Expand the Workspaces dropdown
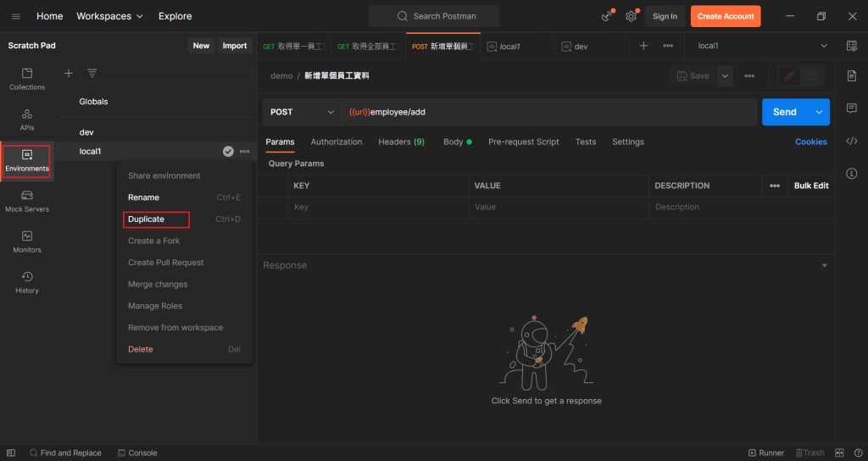 109,17
